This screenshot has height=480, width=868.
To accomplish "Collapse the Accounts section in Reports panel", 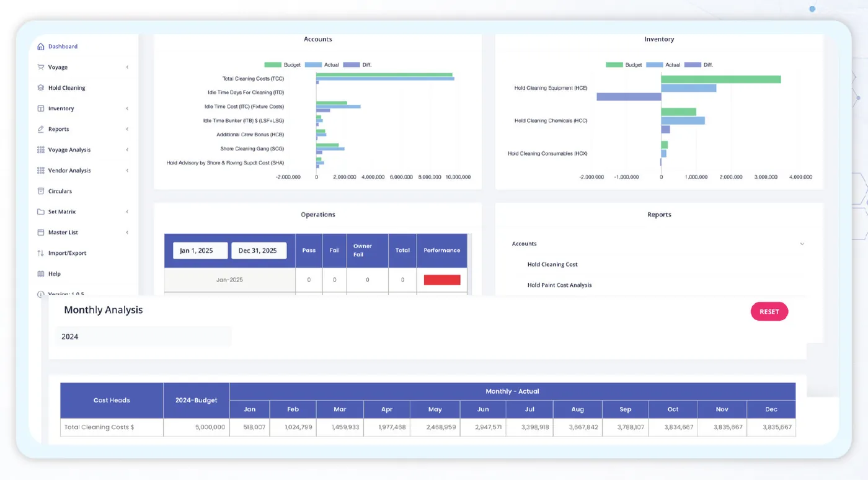I will point(802,244).
